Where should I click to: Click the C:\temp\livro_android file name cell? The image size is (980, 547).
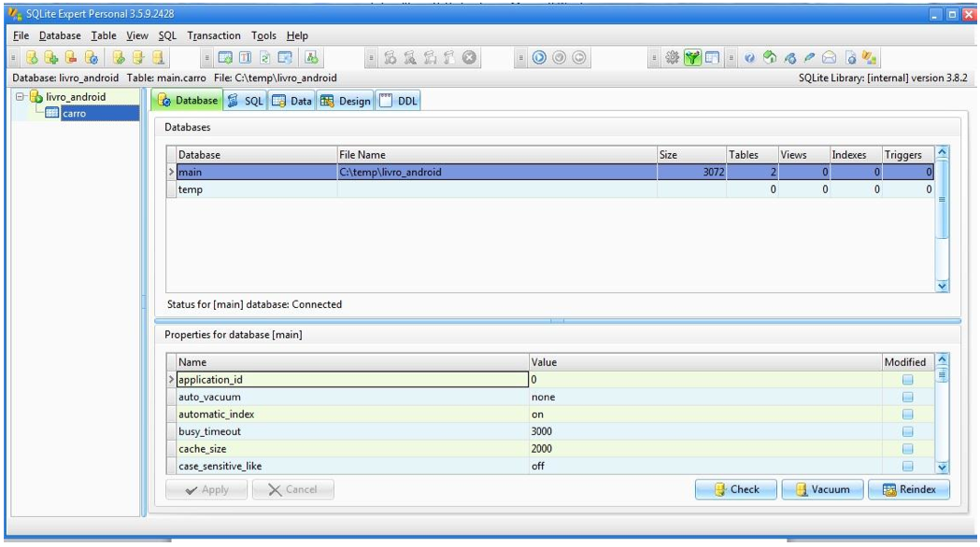click(x=497, y=172)
